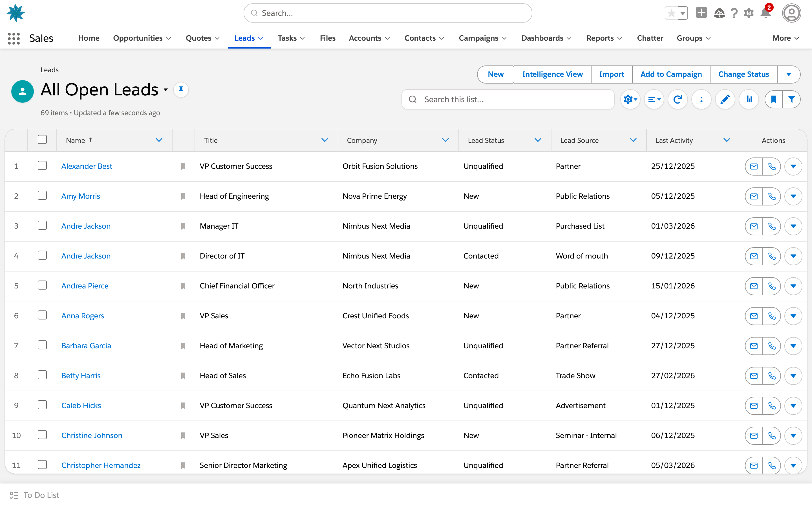Open the Name column menu chevron

point(159,140)
